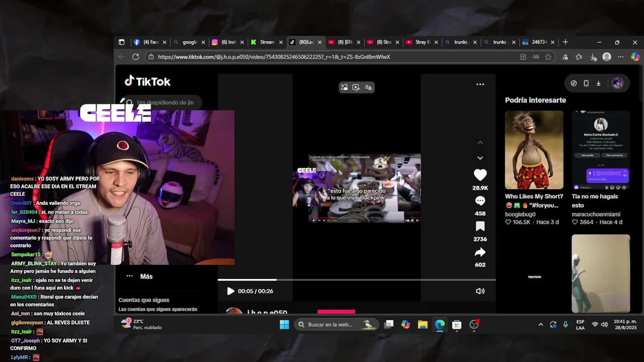
Task: Open the video three-dots options menu
Action: (480, 84)
